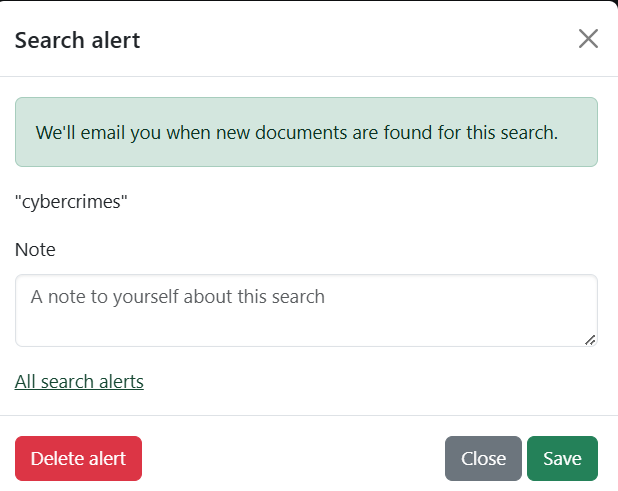Viewport: 618px width, 491px height.
Task: Click the green email notification banner
Action: tap(306, 132)
